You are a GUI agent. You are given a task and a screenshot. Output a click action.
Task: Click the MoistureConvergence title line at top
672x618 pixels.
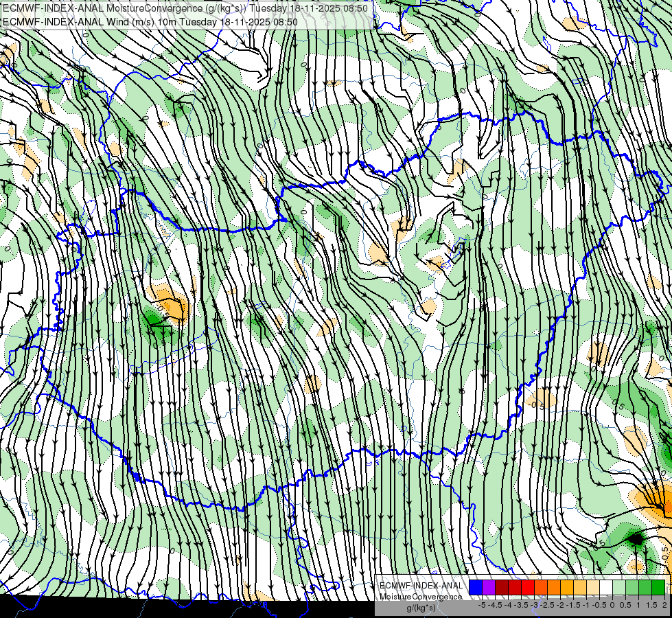185,8
